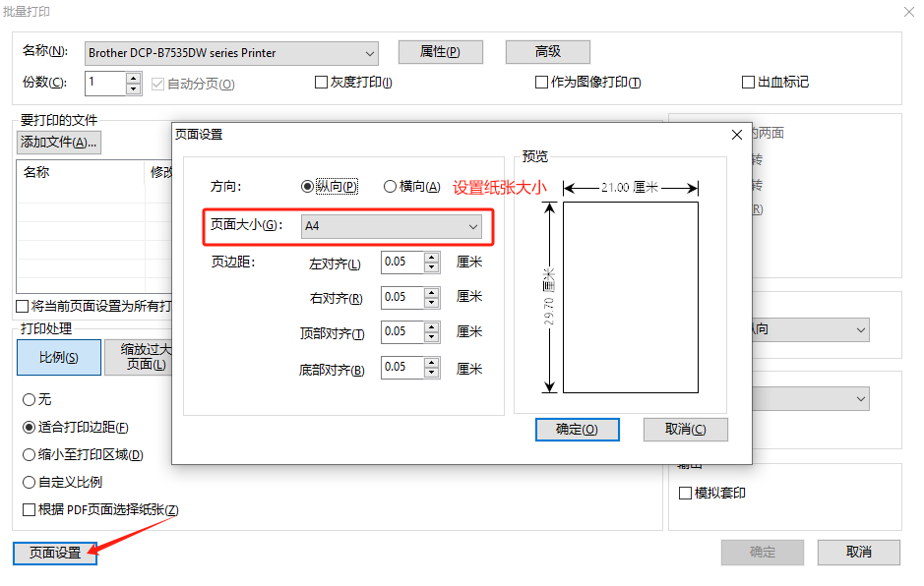The image size is (924, 586).
Task: Open the 页面大小 A4 dropdown
Action: tap(392, 226)
